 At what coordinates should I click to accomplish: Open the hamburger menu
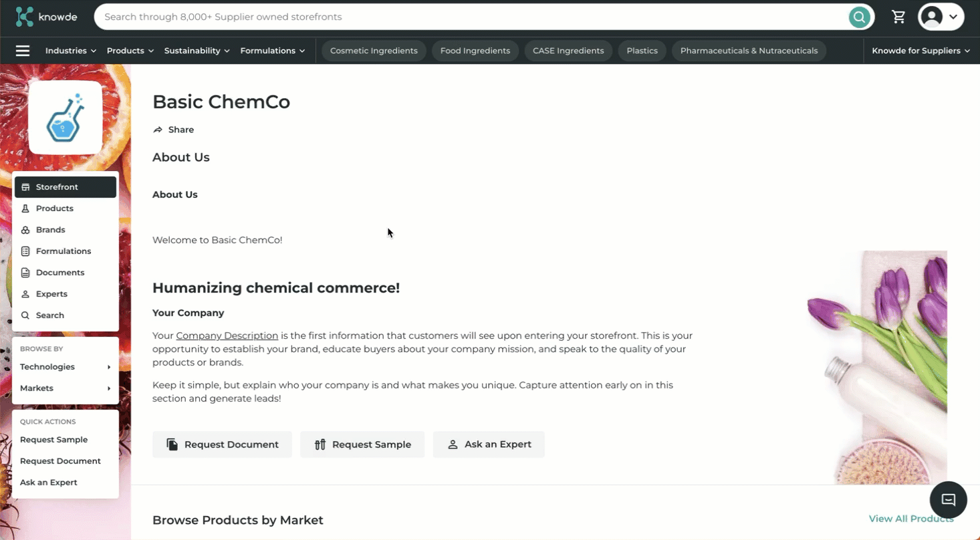23,51
